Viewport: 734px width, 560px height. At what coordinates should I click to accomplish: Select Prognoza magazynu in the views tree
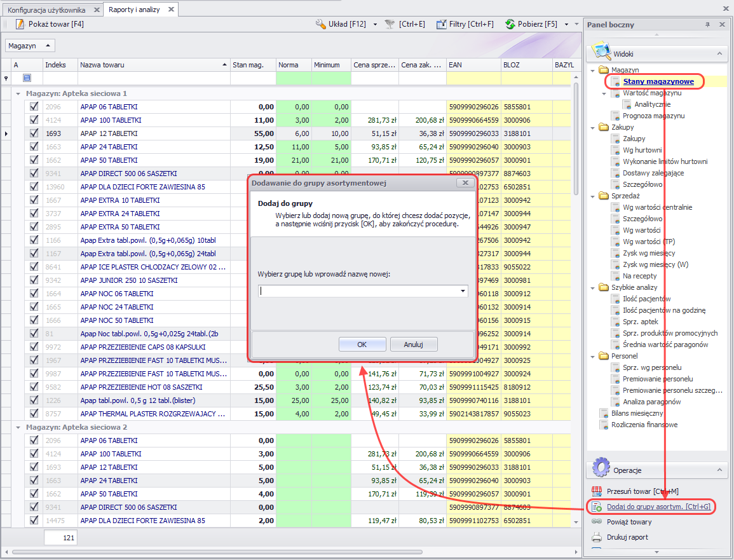[654, 116]
